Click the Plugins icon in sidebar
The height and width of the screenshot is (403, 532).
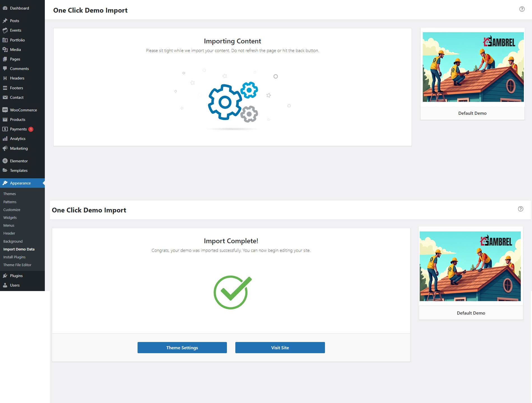point(5,276)
